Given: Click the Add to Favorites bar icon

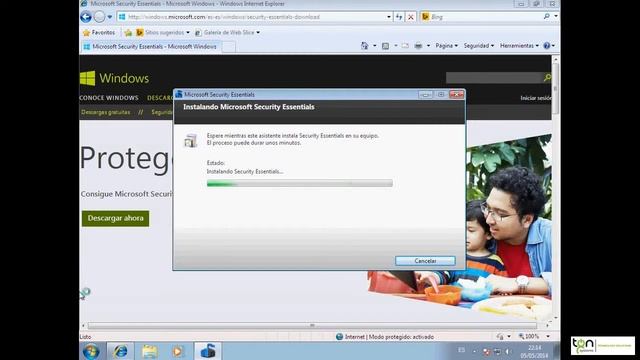Looking at the screenshot, I should (128, 33).
